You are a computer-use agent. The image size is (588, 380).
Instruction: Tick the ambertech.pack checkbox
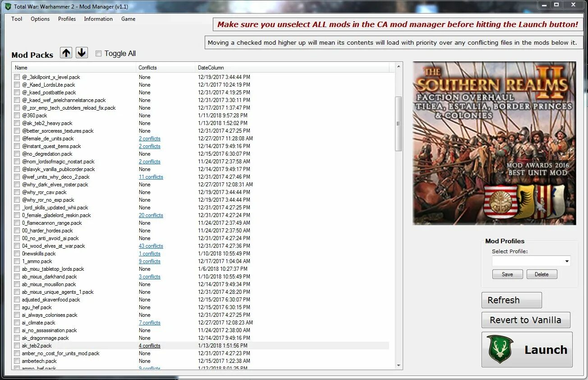[x=17, y=361]
